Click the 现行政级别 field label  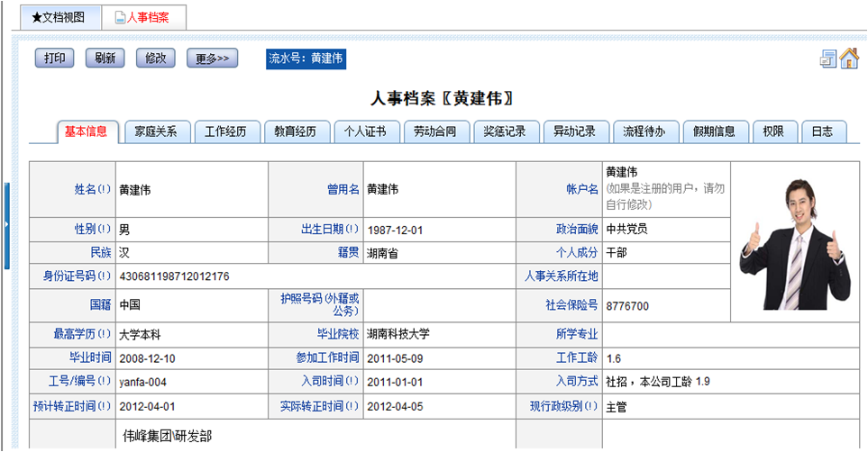(563, 406)
